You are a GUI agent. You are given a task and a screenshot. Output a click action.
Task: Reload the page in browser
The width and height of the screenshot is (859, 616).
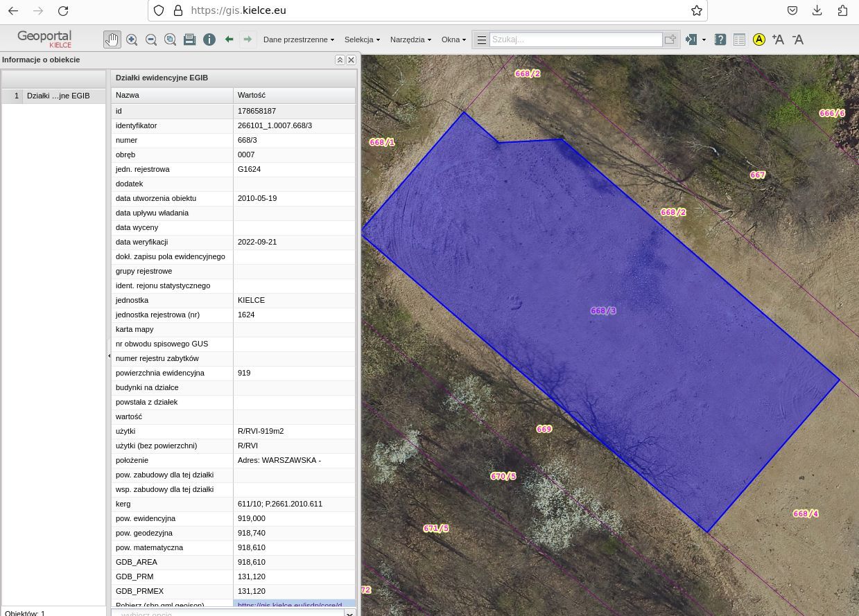pos(63,10)
